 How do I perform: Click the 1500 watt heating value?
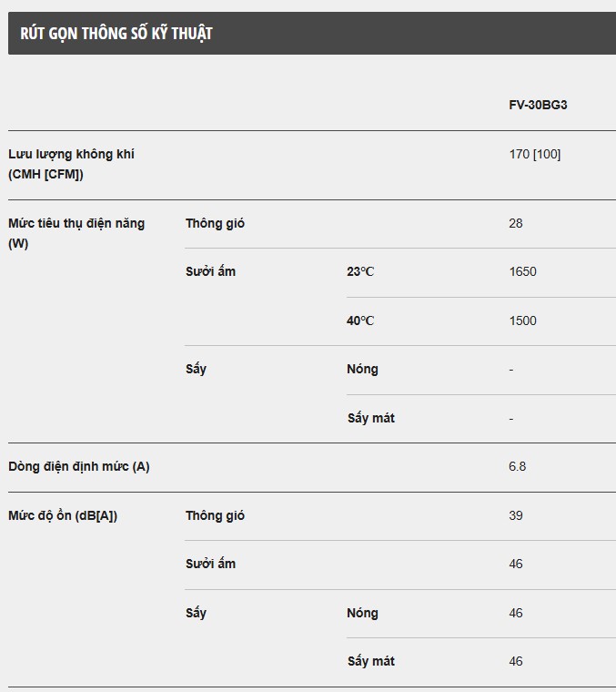click(x=522, y=321)
